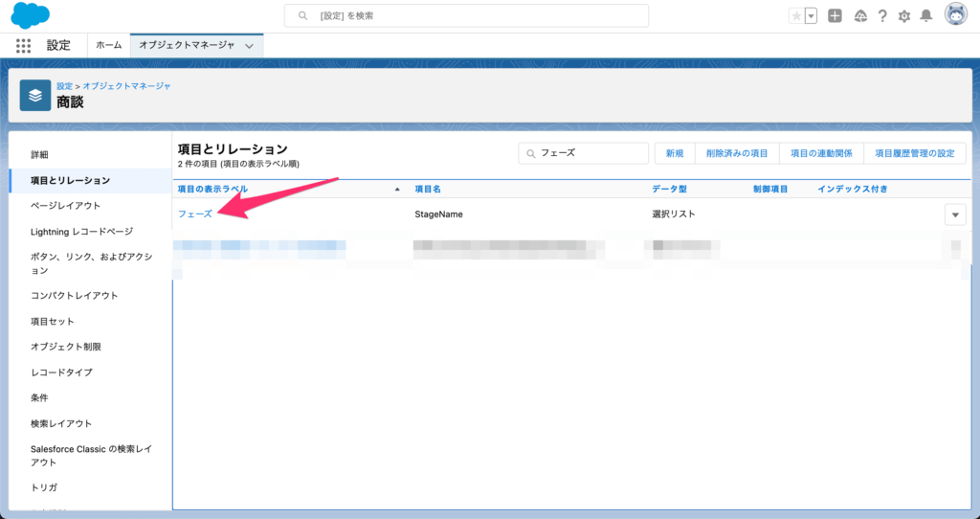Click the favorites star icon
Screen dimensions: 980x519
coord(796,16)
